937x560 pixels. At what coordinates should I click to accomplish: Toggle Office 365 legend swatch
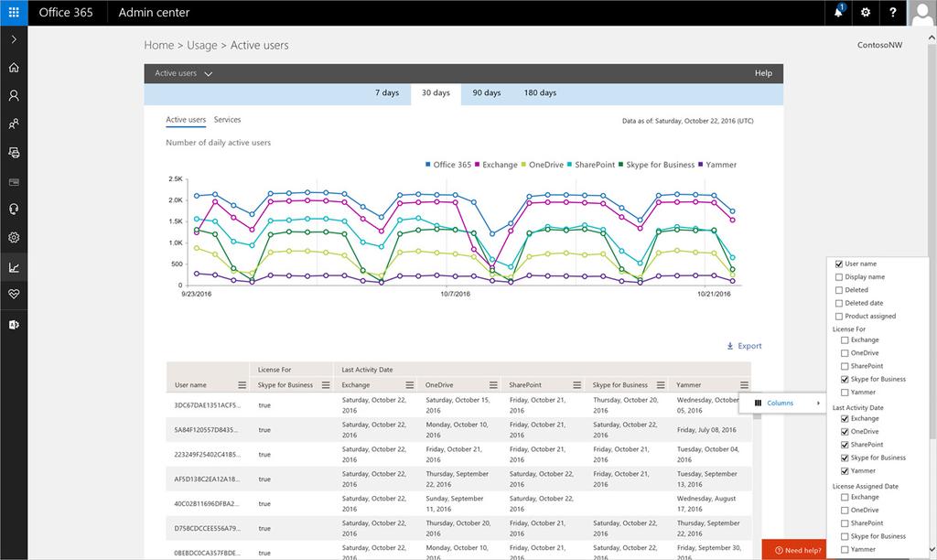[428, 165]
